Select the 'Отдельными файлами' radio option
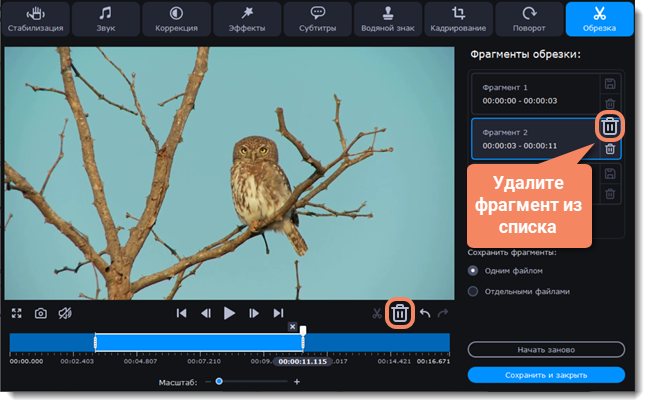This screenshot has height=407, width=650. pos(473,291)
